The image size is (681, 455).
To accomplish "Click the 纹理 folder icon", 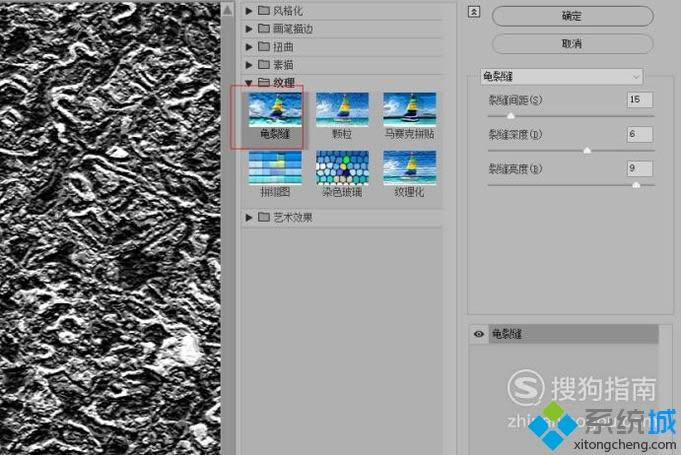I will click(x=264, y=82).
